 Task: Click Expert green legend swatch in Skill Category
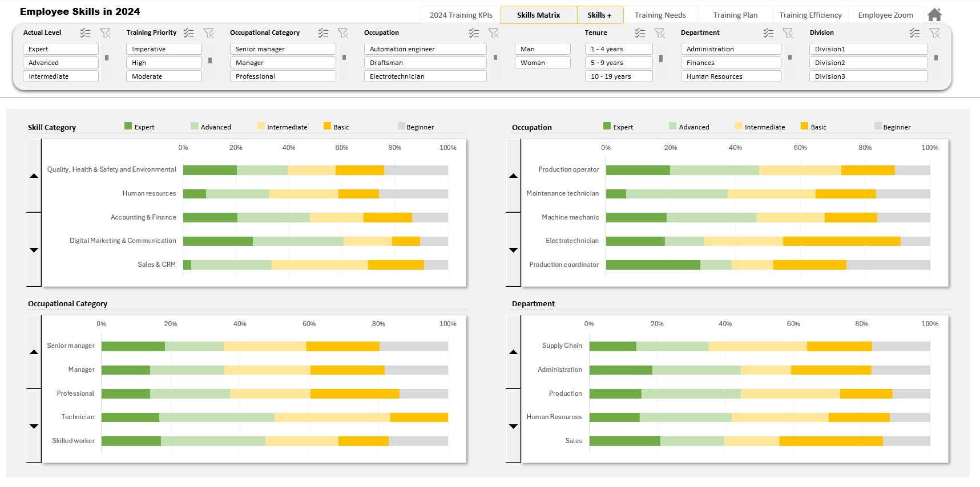click(x=128, y=126)
